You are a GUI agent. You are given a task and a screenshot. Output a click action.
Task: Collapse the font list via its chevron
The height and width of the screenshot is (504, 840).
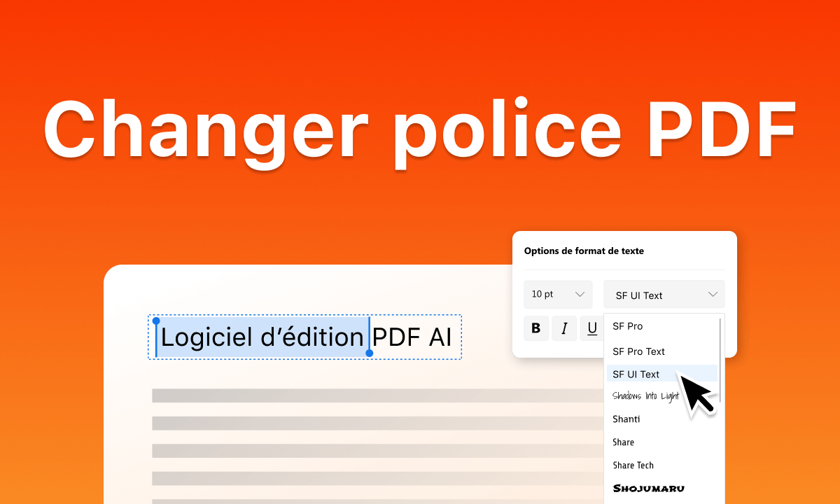713,294
